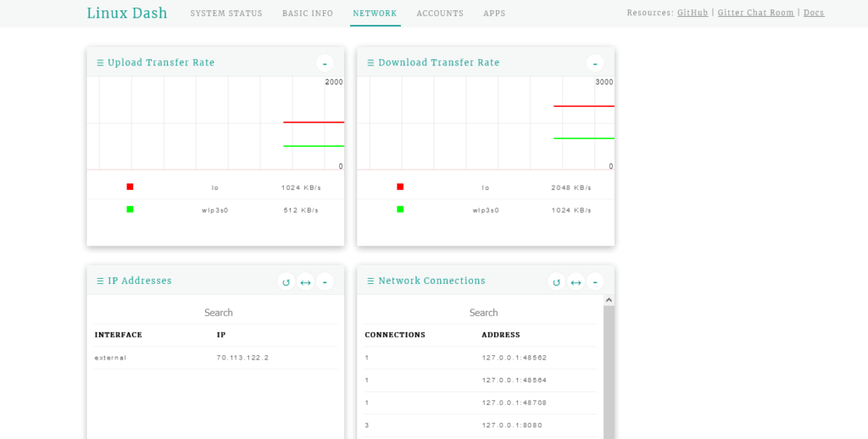
Task: Click the Upload Transfer Rate title
Action: click(x=161, y=63)
